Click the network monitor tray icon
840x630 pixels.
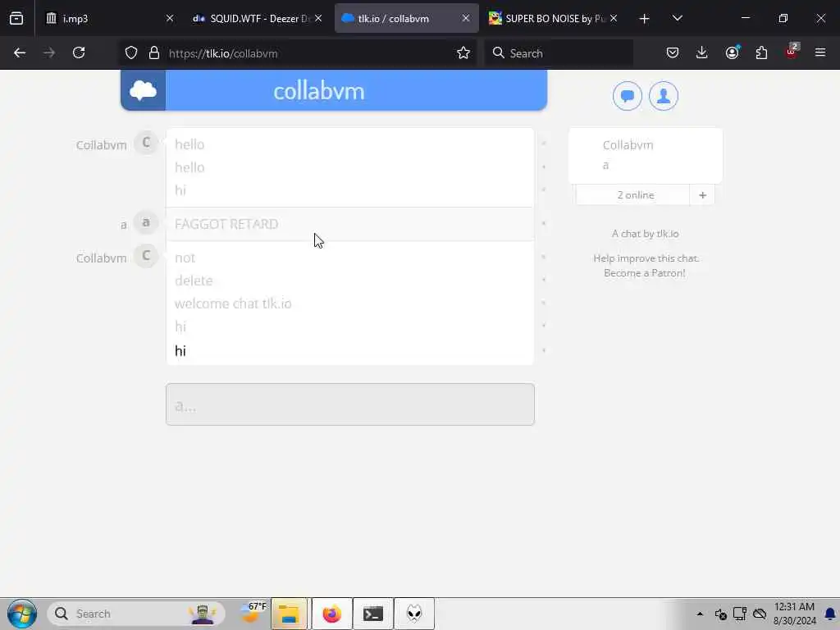coord(740,614)
